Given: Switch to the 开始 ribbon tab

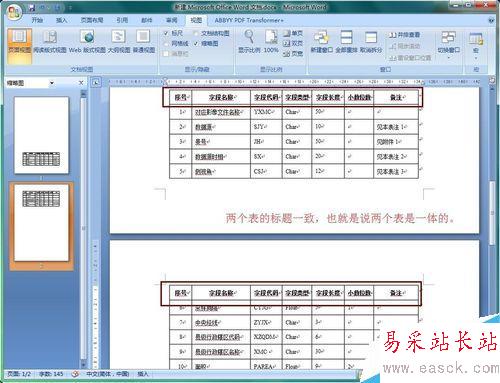Looking at the screenshot, I should (x=37, y=20).
